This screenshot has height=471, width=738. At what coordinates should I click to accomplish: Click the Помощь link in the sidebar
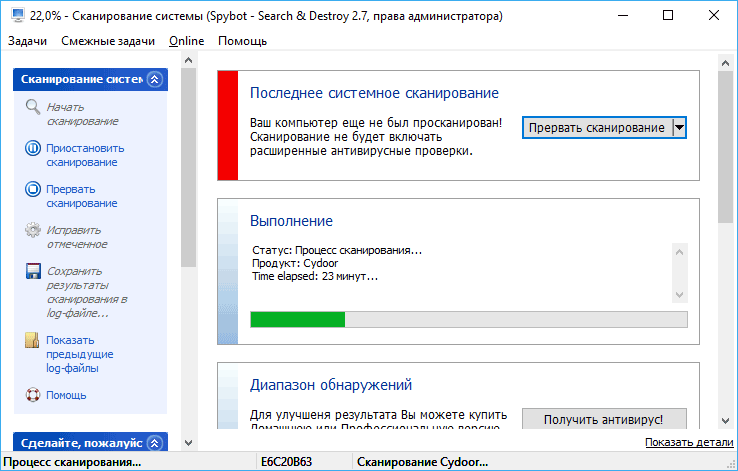(66, 395)
